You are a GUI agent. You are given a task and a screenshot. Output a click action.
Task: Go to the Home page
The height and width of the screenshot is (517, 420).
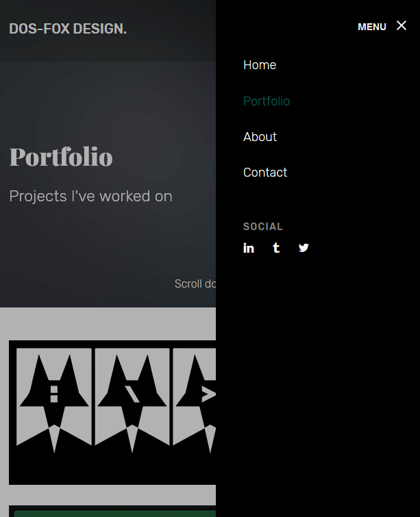260,65
